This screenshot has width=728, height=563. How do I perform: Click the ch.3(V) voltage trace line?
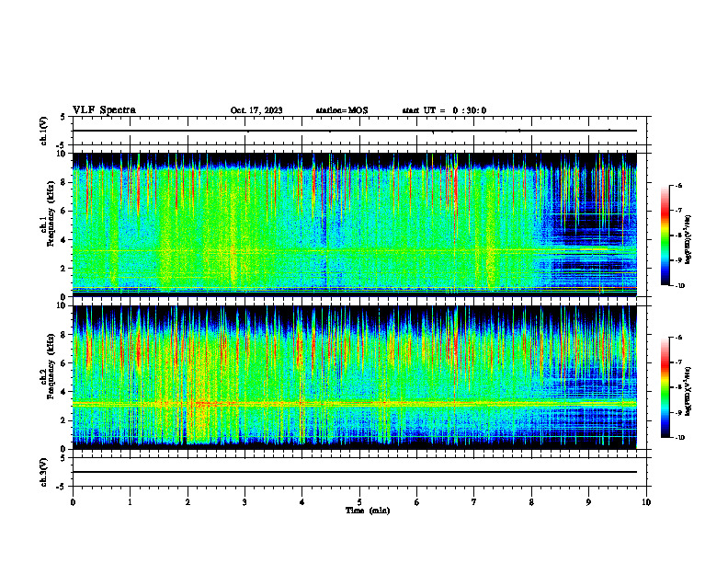355,472
